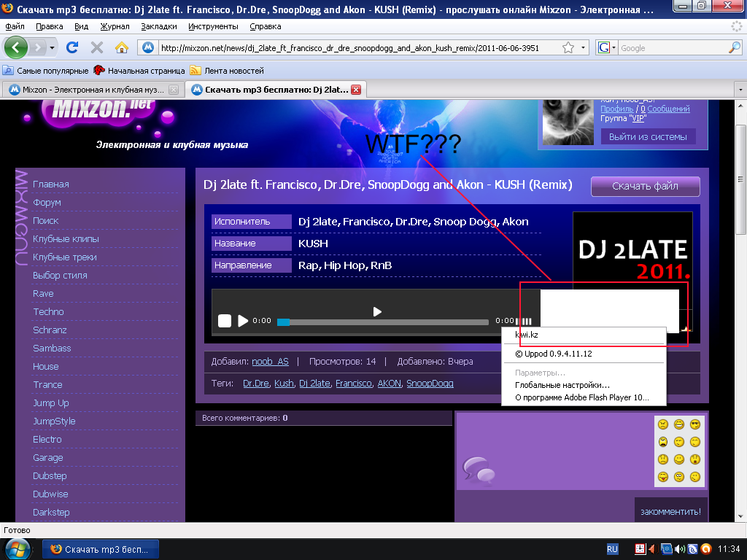This screenshot has width=747, height=560.
Task: Open the Клубные клипы sidebar link
Action: tap(66, 238)
